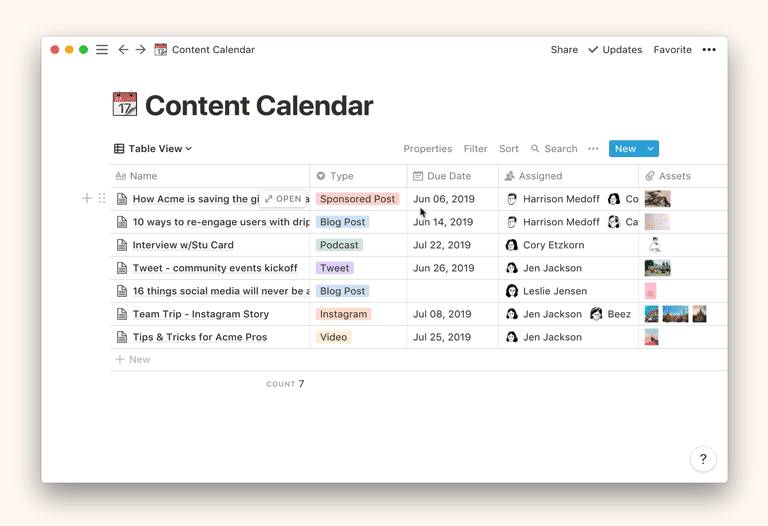Click the back navigation arrow
The width and height of the screenshot is (768, 526).
[123, 49]
